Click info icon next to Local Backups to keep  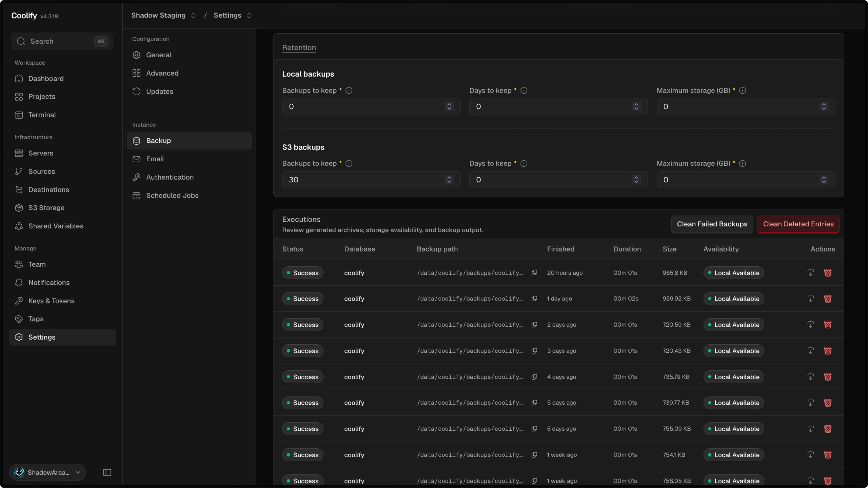[349, 90]
